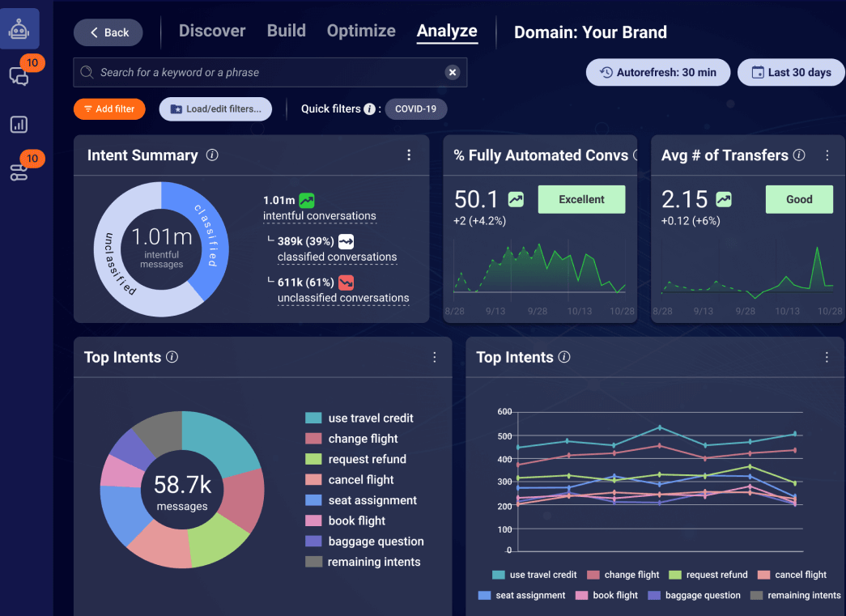Open the conversations panel showing 10 notifications
The width and height of the screenshot is (846, 616).
pyautogui.click(x=19, y=74)
